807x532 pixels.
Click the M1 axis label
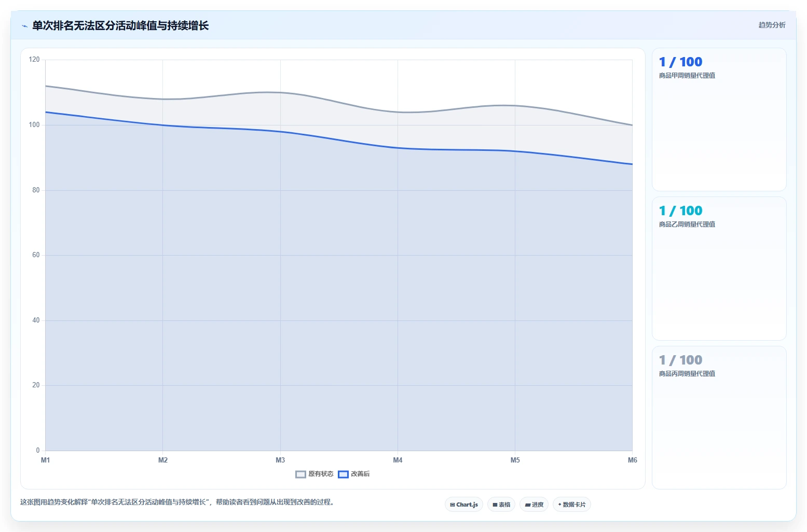click(46, 460)
